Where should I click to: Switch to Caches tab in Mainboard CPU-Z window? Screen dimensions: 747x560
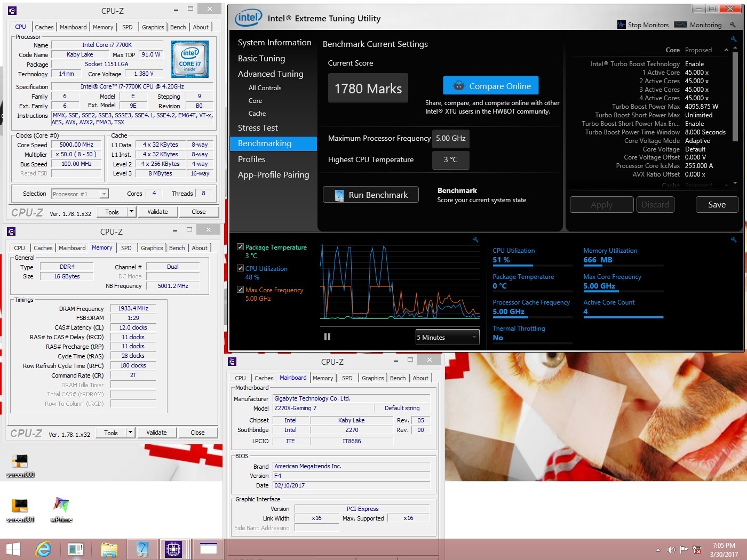[264, 378]
